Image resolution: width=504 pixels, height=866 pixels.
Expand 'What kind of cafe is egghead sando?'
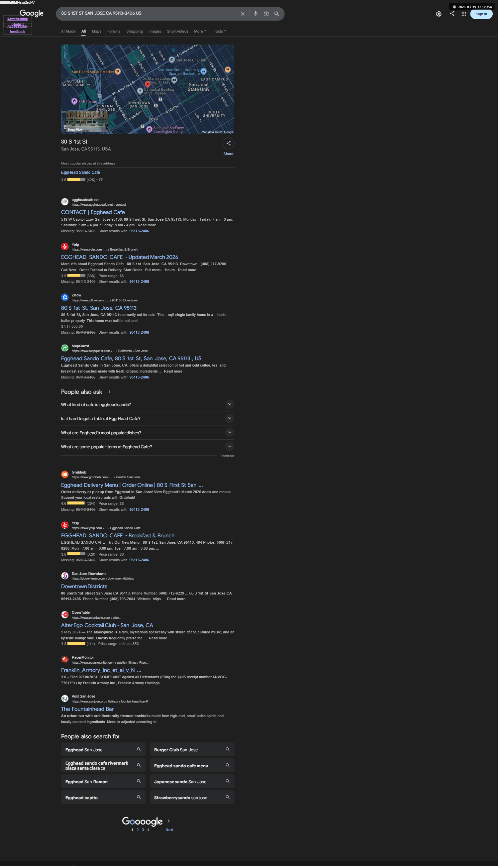tap(148, 404)
